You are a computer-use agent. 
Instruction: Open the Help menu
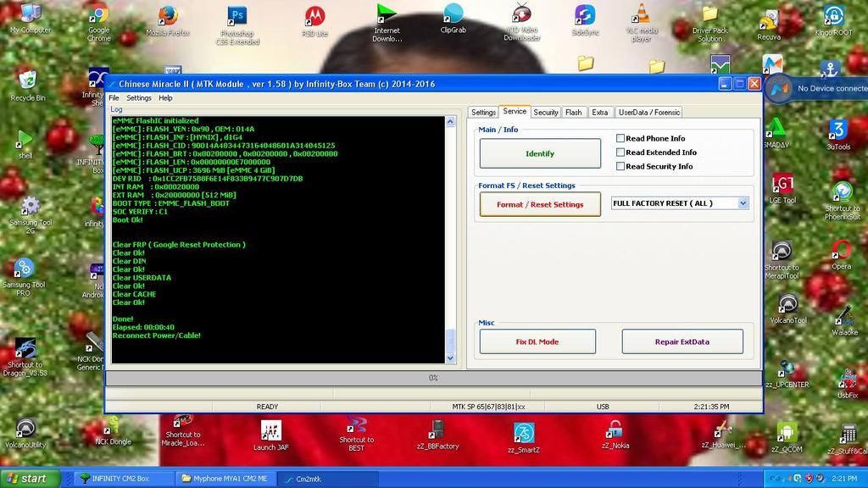pyautogui.click(x=165, y=98)
